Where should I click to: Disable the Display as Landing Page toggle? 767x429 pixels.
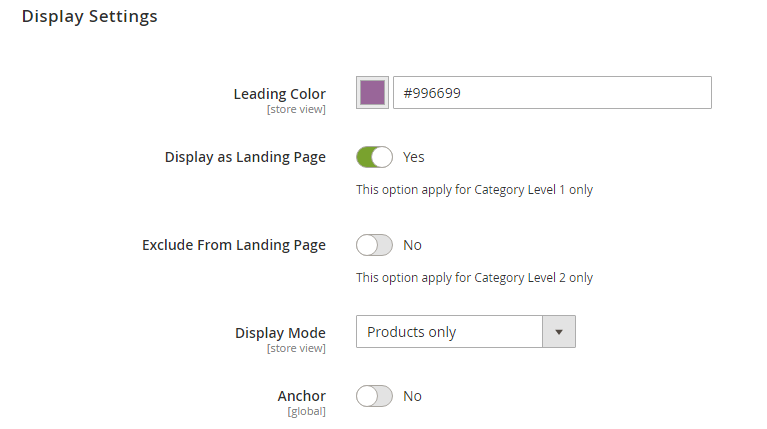[374, 157]
